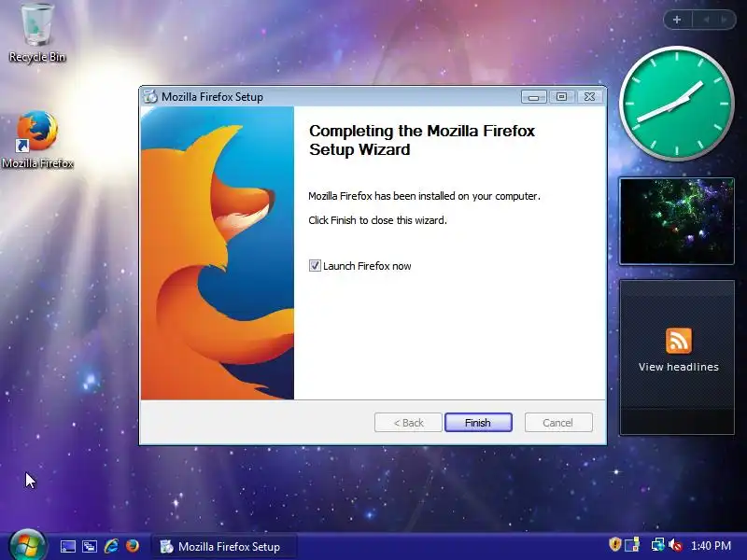The image size is (747, 560).
Task: Click the Show Desktop quick launch icon
Action: [x=67, y=546]
